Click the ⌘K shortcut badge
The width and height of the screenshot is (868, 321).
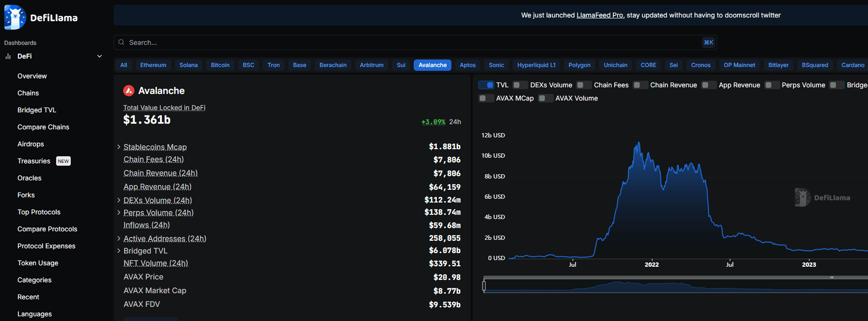click(x=709, y=42)
